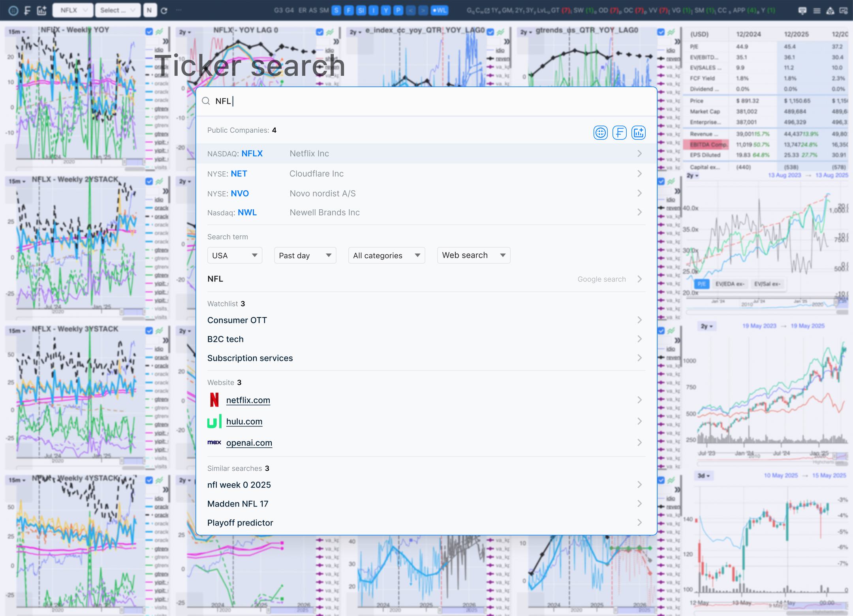The width and height of the screenshot is (853, 616).
Task: Open the Web search type dropdown
Action: 473,255
